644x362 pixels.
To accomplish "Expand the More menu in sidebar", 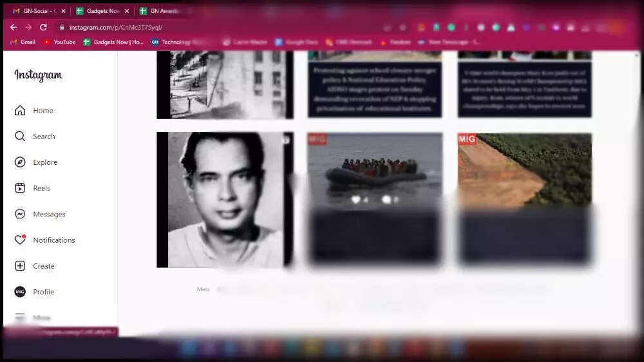I will coord(20,318).
